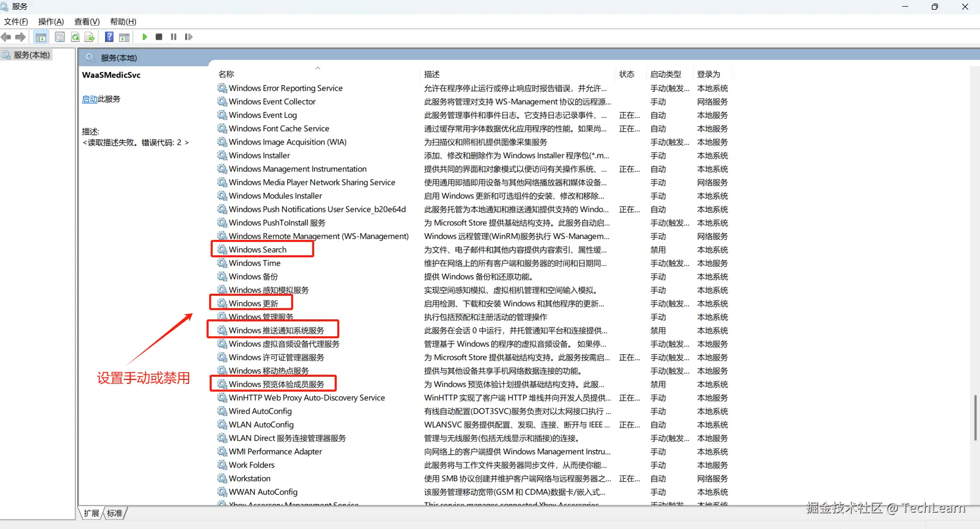Pause the service with the pause icon
The height and width of the screenshot is (529, 980).
174,37
